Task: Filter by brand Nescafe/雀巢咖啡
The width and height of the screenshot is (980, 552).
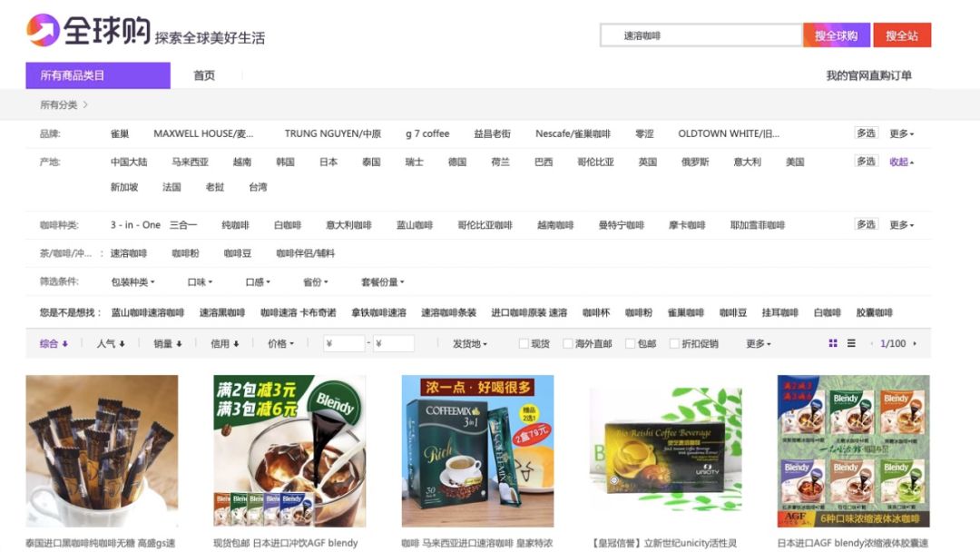Action: (x=573, y=133)
